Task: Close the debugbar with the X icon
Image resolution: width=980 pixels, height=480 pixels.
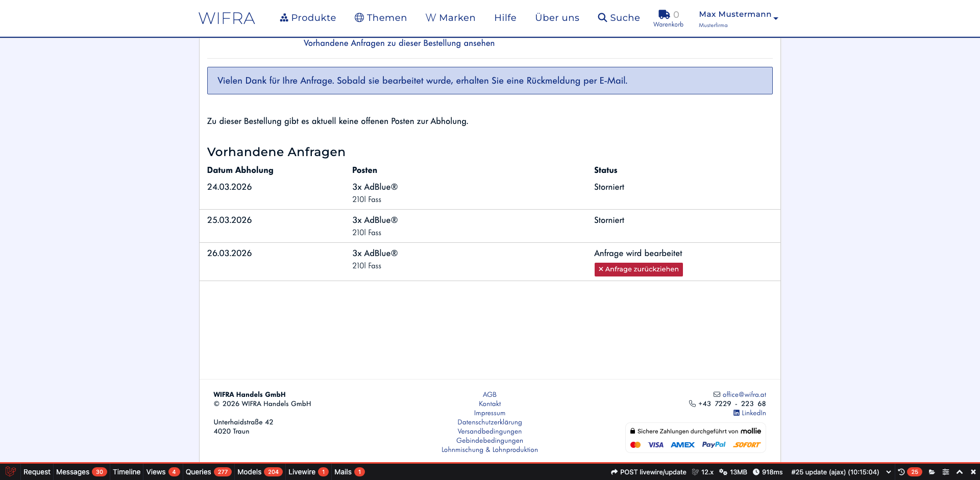Action: click(973, 472)
